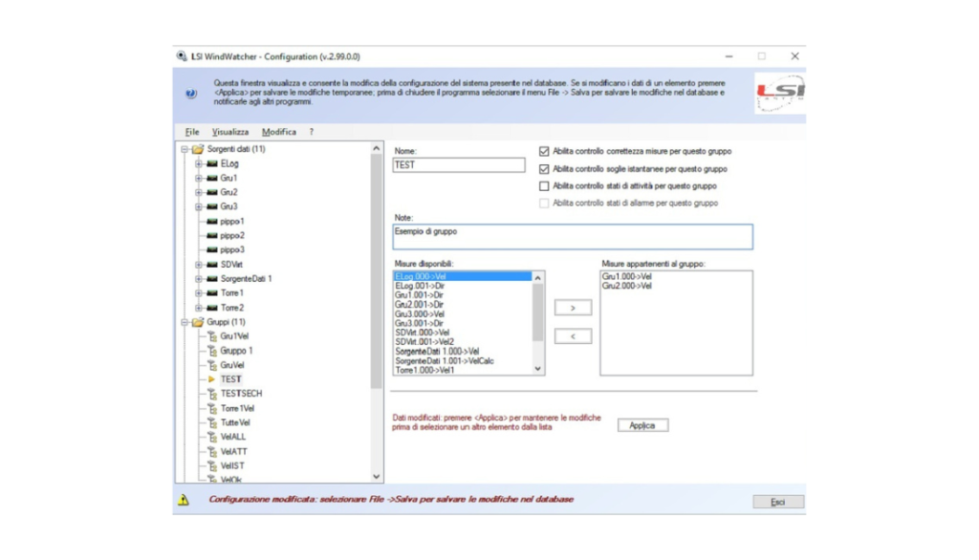Click the Gruppi folder icon
979x560 pixels.
coord(198,322)
